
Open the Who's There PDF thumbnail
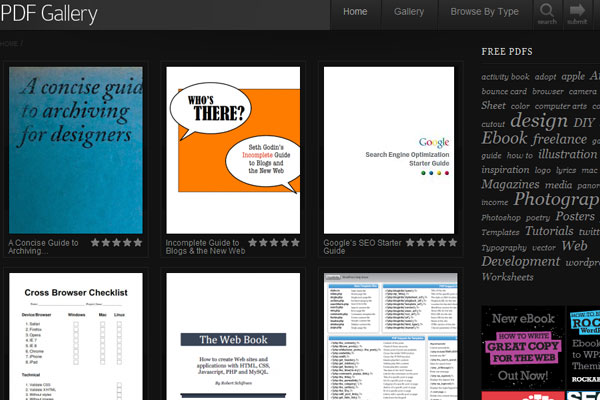[233, 150]
